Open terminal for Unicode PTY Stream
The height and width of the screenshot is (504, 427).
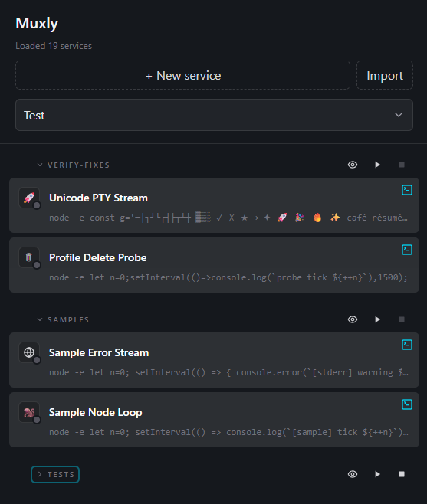click(x=407, y=190)
